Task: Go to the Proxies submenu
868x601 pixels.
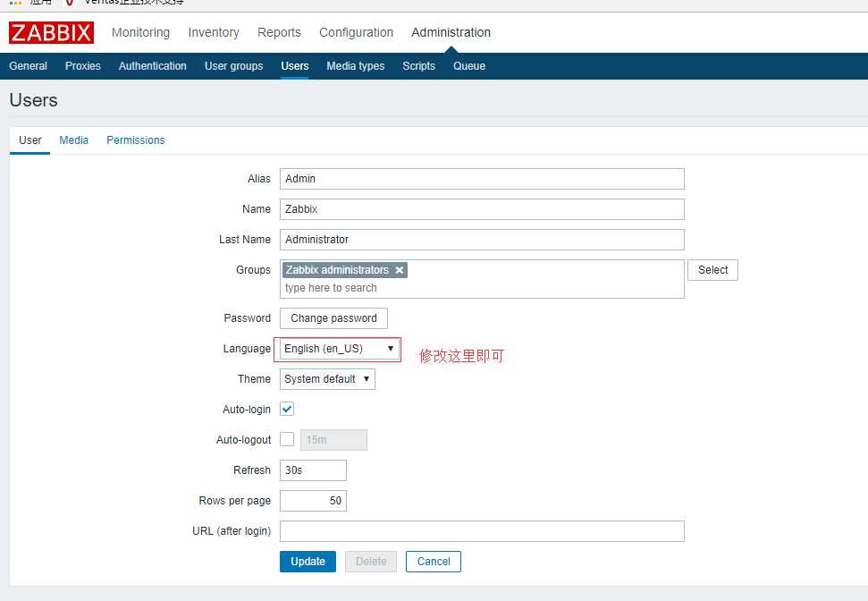Action: click(83, 66)
